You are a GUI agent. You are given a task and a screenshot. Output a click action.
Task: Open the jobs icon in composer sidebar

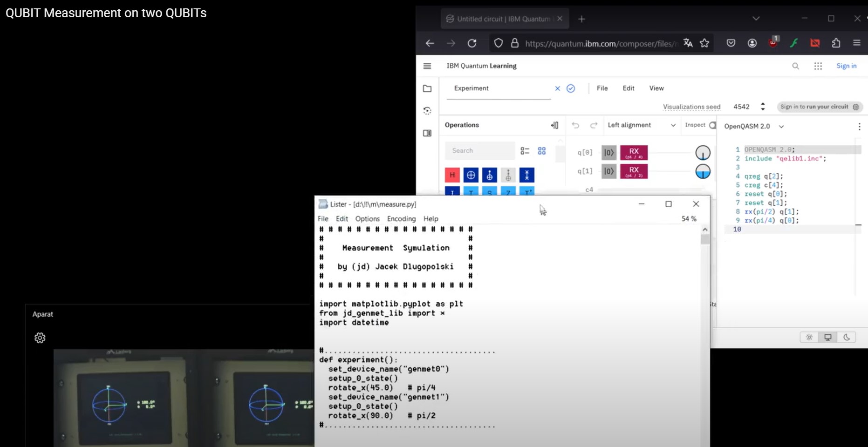[x=427, y=111]
